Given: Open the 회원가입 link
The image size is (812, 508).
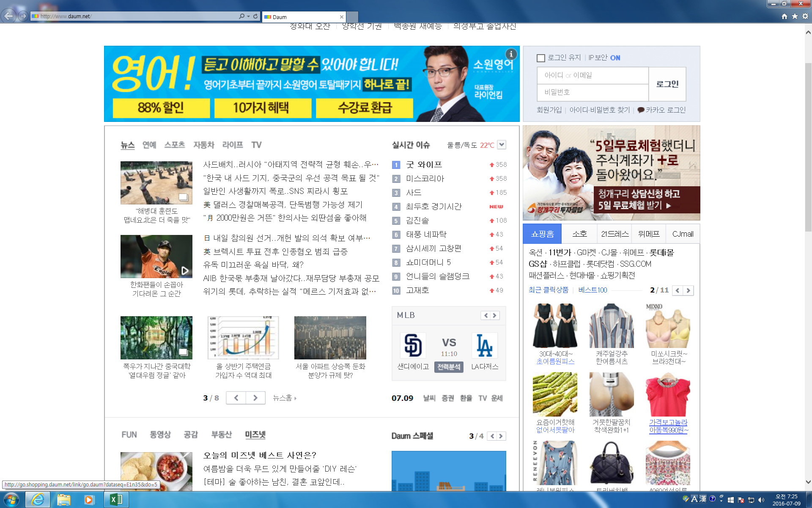Looking at the screenshot, I should [x=549, y=110].
